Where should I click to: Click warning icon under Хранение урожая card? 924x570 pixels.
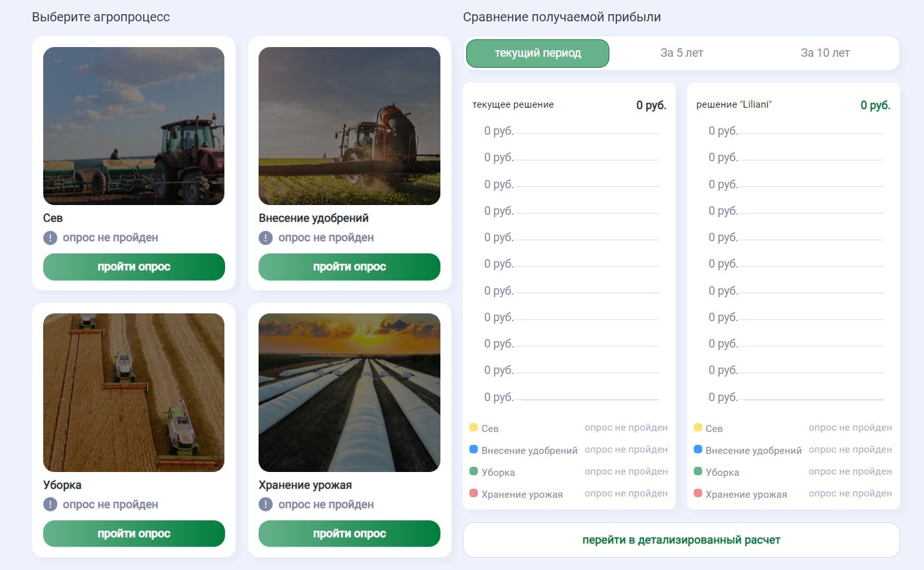pyautogui.click(x=266, y=504)
